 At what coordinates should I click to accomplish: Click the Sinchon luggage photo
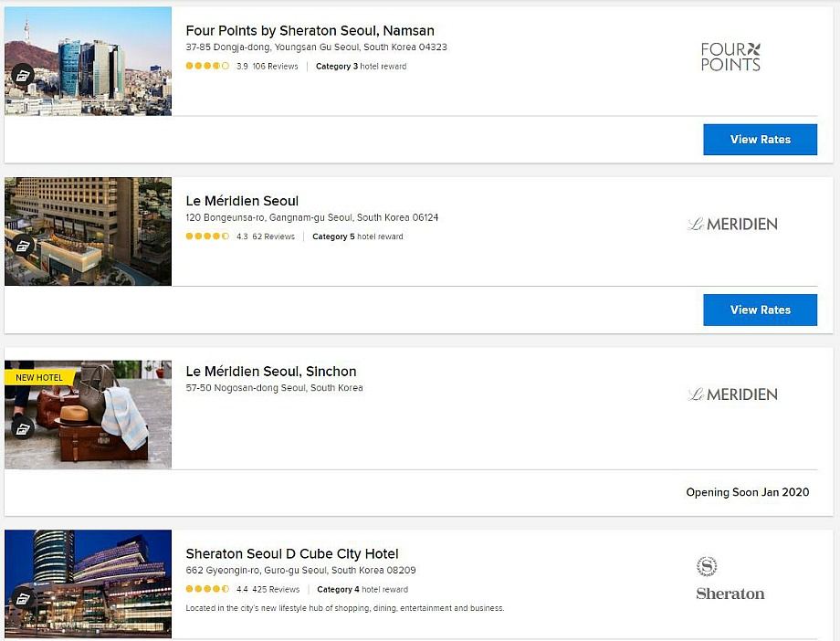[x=88, y=415]
